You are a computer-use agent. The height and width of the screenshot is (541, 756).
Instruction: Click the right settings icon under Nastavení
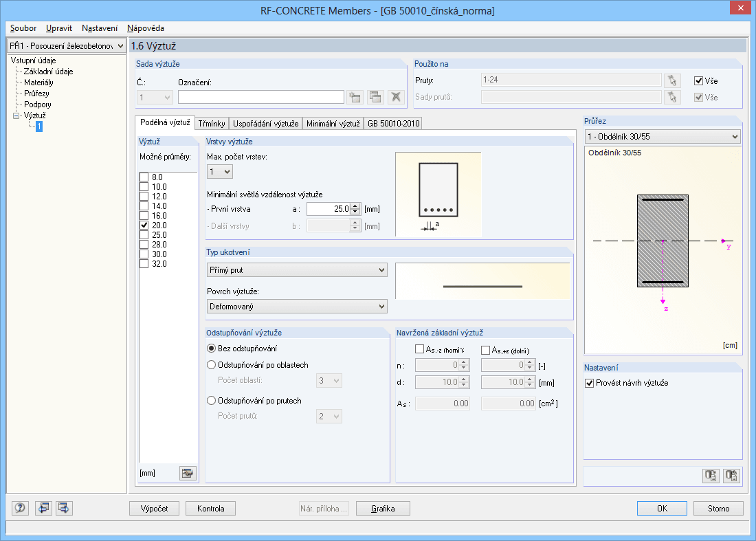pos(731,476)
